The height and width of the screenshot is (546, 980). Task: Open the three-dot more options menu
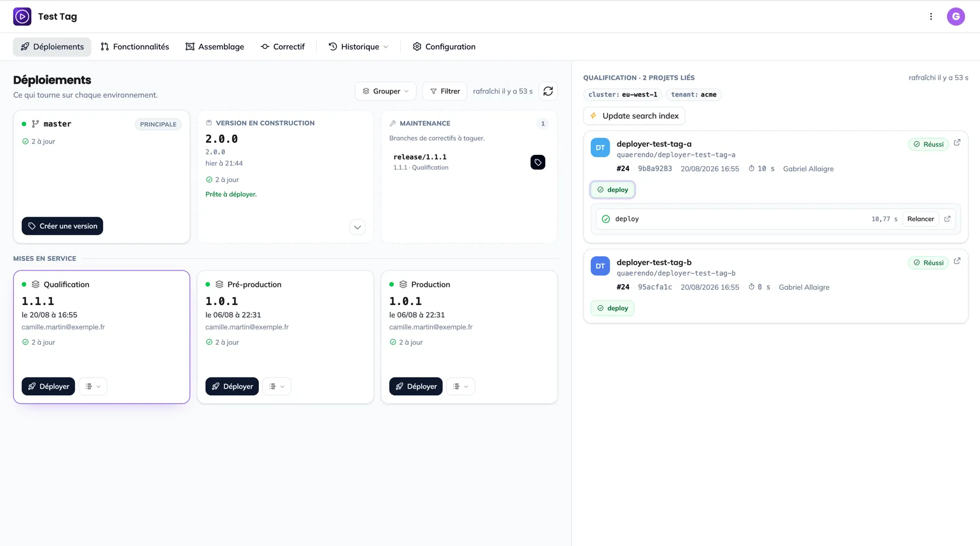(x=931, y=16)
